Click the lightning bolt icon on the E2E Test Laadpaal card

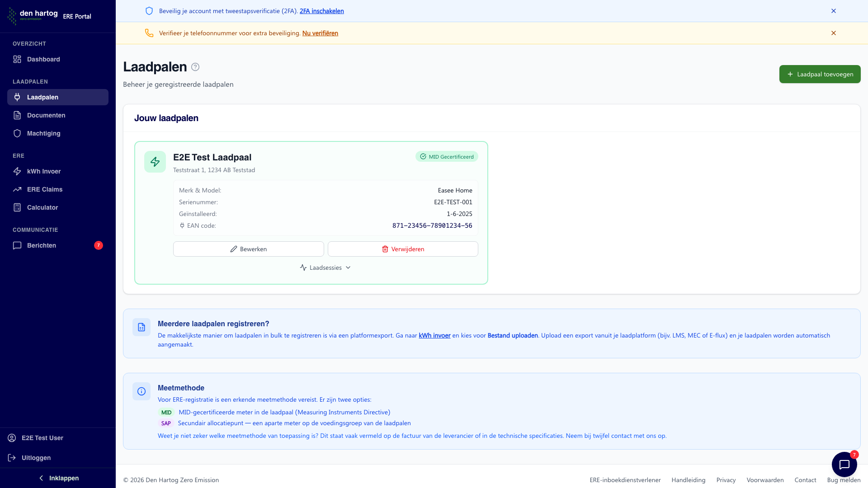pos(155,162)
